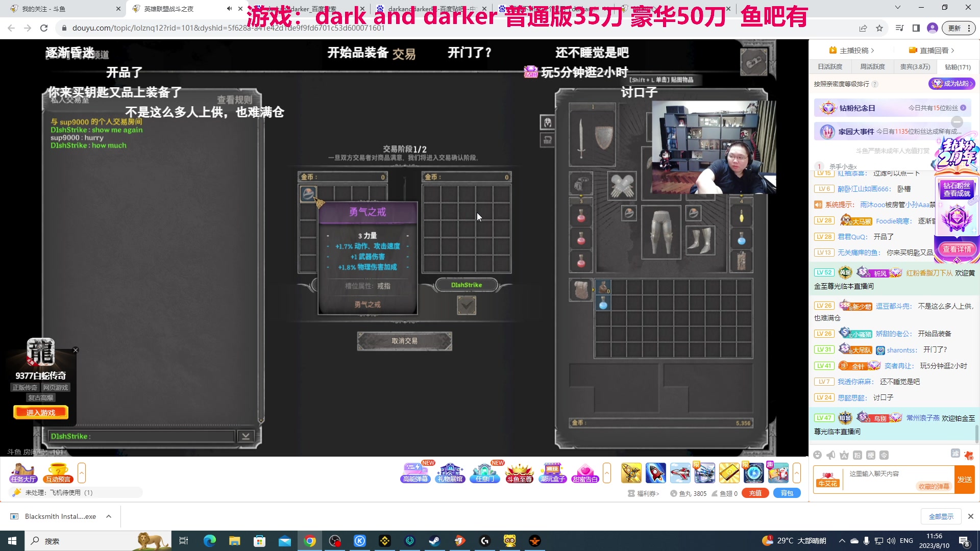The height and width of the screenshot is (551, 980).
Task: Switch to the 贵宾(3.8万) tab
Action: (x=915, y=67)
